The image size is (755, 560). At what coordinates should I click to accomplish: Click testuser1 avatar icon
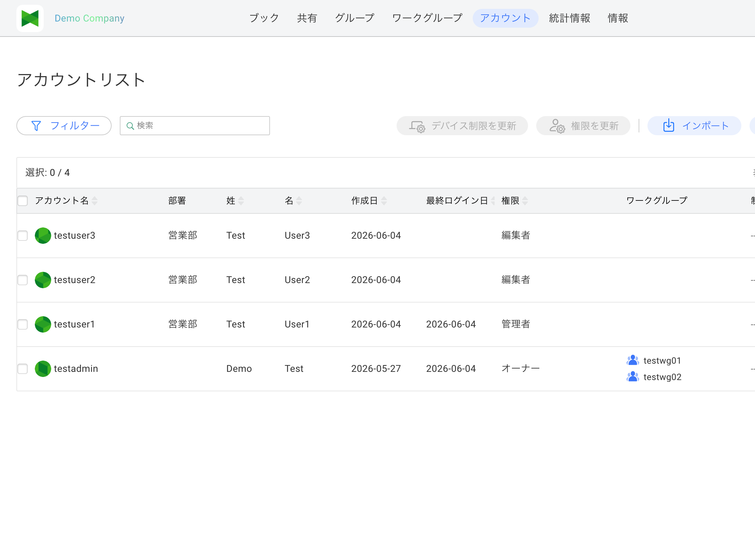(43, 324)
